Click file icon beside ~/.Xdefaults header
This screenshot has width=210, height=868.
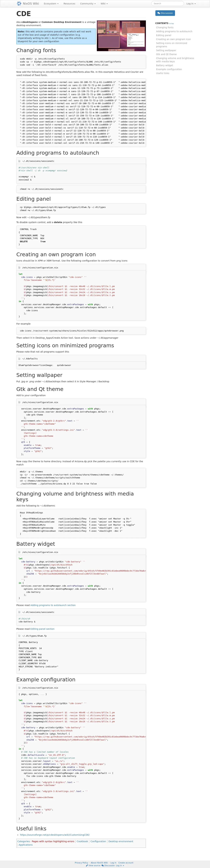coord(20,359)
